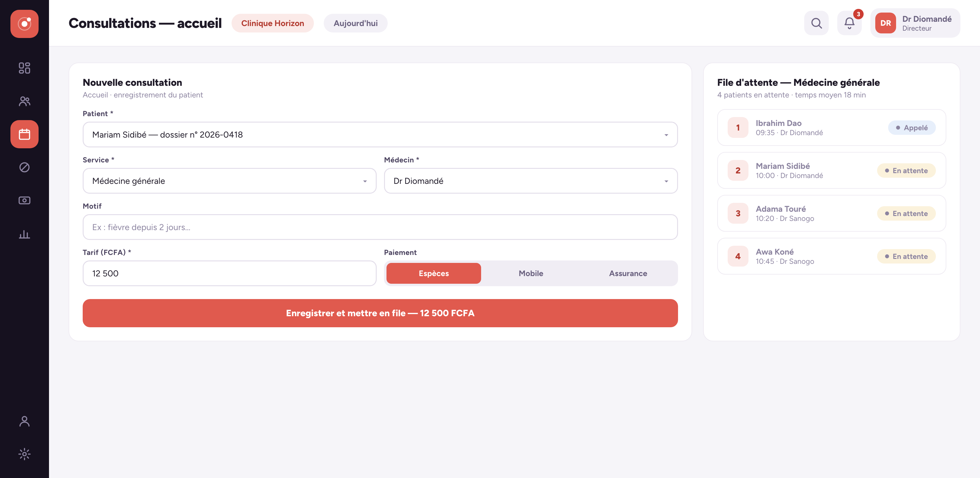The width and height of the screenshot is (980, 478).
Task: Click the DR avatar badge
Action: coord(886,23)
